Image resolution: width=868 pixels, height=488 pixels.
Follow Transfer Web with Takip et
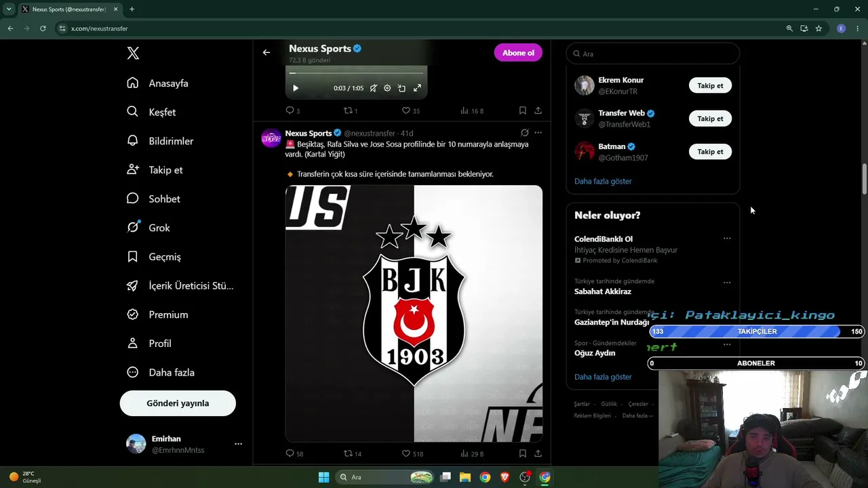(x=710, y=119)
